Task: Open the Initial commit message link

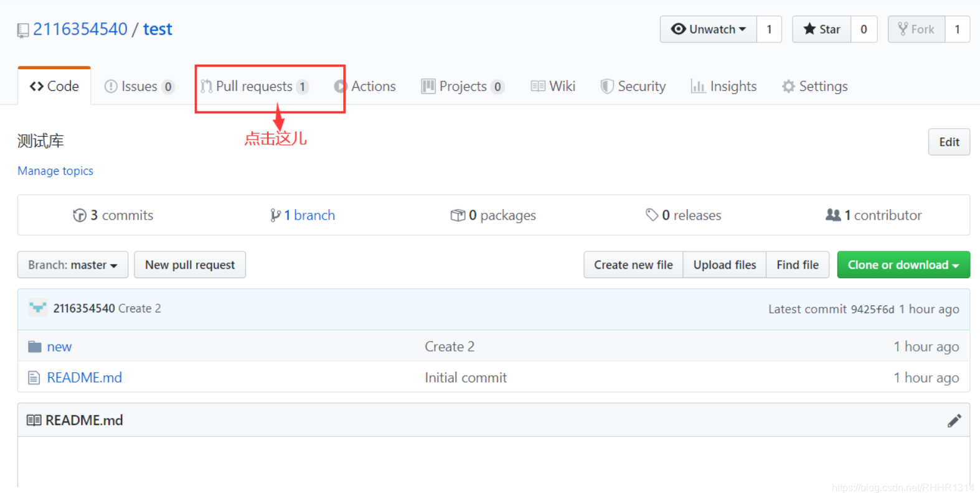Action: point(466,378)
